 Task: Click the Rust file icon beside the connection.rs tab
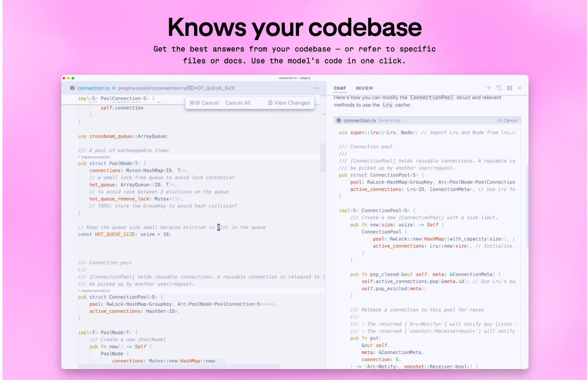(x=73, y=88)
